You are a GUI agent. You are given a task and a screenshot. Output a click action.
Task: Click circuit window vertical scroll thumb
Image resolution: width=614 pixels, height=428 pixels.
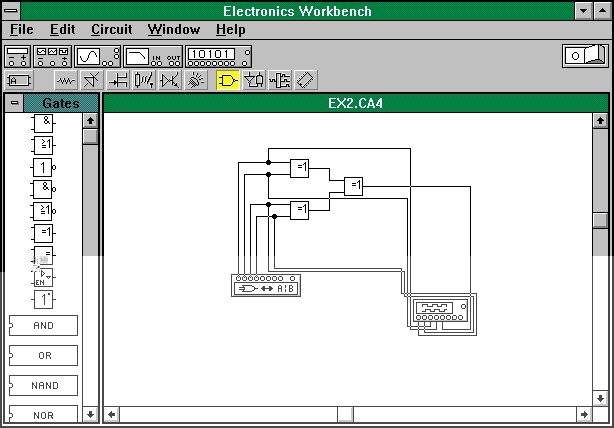point(600,220)
